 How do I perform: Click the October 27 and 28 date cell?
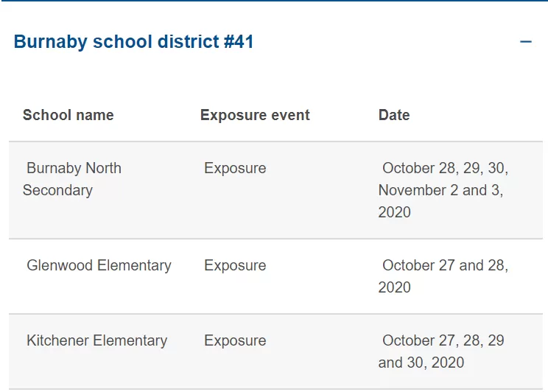point(443,276)
